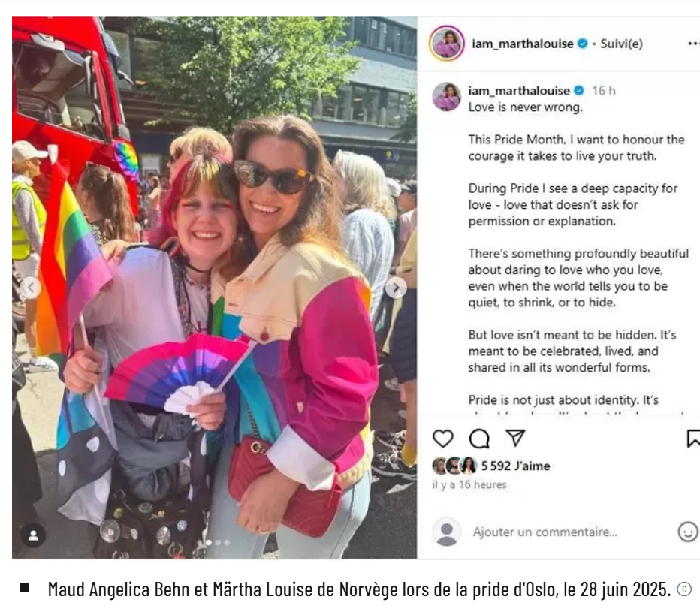This screenshot has height=606, width=700.
Task: Open the 16 h post timestamp
Action: 604,91
